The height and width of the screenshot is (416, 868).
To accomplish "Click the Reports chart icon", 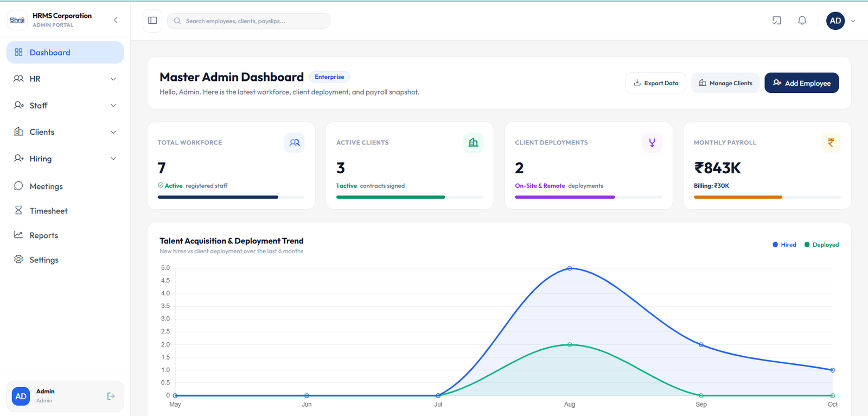I will point(18,235).
